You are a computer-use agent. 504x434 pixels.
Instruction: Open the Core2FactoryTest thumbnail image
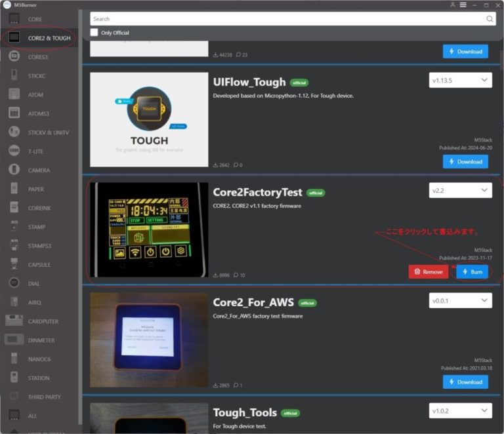tap(149, 229)
